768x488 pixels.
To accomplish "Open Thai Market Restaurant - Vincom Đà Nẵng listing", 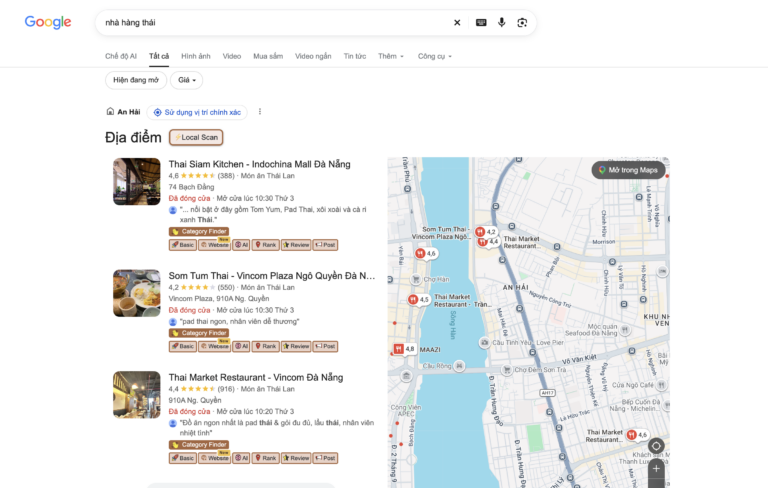I will [x=256, y=377].
